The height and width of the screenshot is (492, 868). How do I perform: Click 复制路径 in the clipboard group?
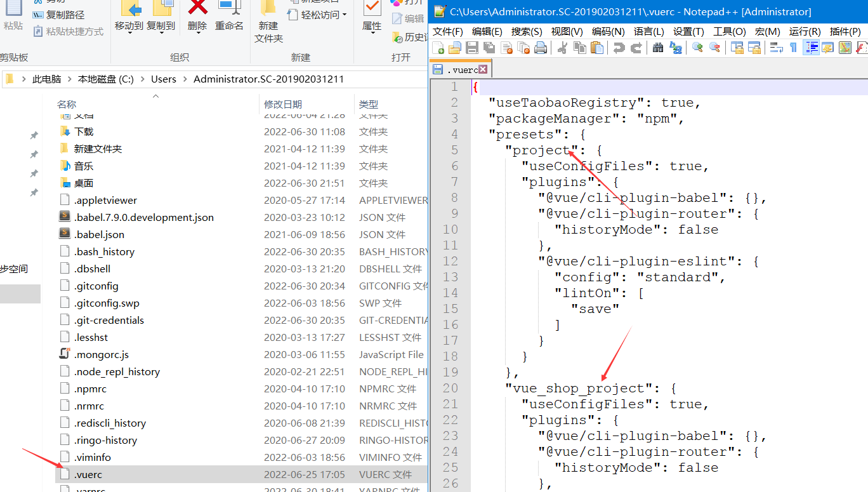pyautogui.click(x=58, y=15)
